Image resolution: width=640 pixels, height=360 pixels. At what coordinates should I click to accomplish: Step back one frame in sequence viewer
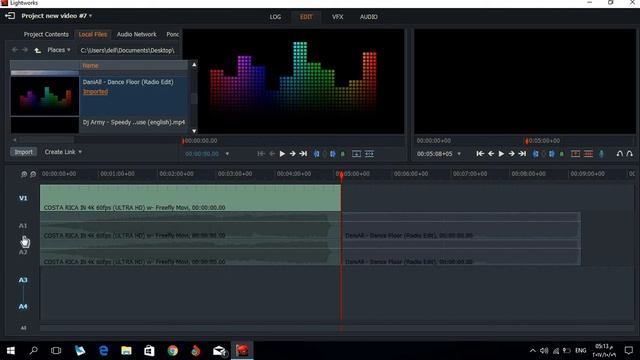click(x=491, y=154)
